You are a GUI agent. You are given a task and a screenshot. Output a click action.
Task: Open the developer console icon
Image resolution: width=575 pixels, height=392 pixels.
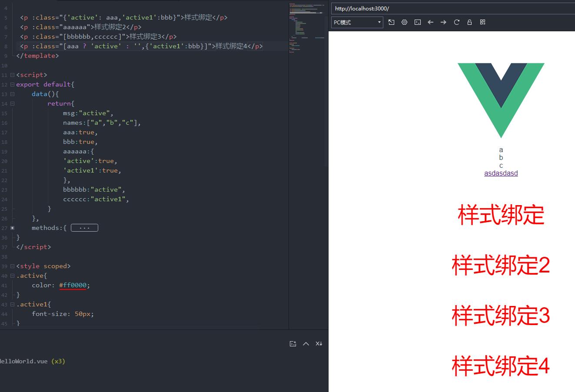(418, 22)
